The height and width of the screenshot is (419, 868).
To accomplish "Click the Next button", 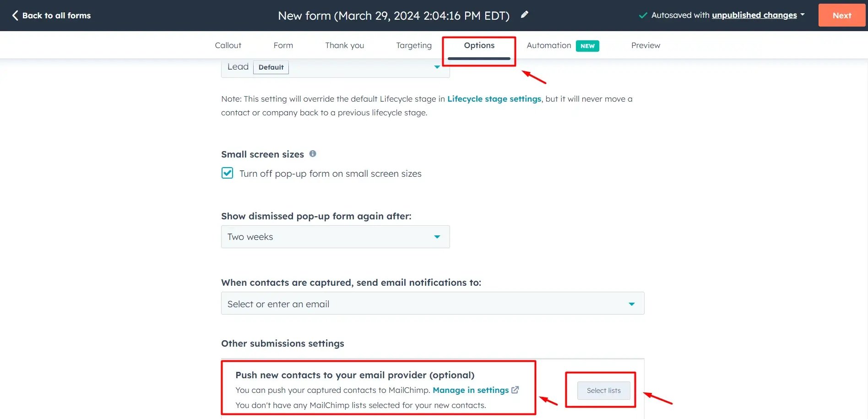I will 841,15.
